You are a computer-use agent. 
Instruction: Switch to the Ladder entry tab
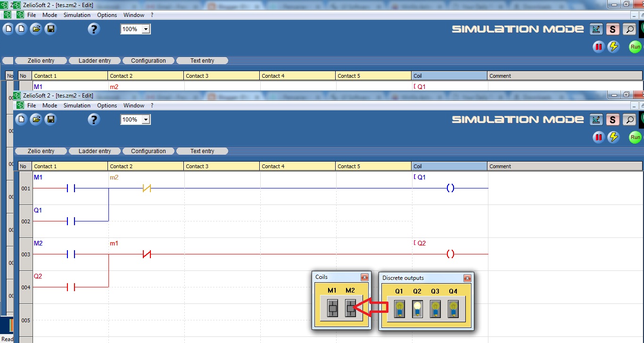[96, 151]
